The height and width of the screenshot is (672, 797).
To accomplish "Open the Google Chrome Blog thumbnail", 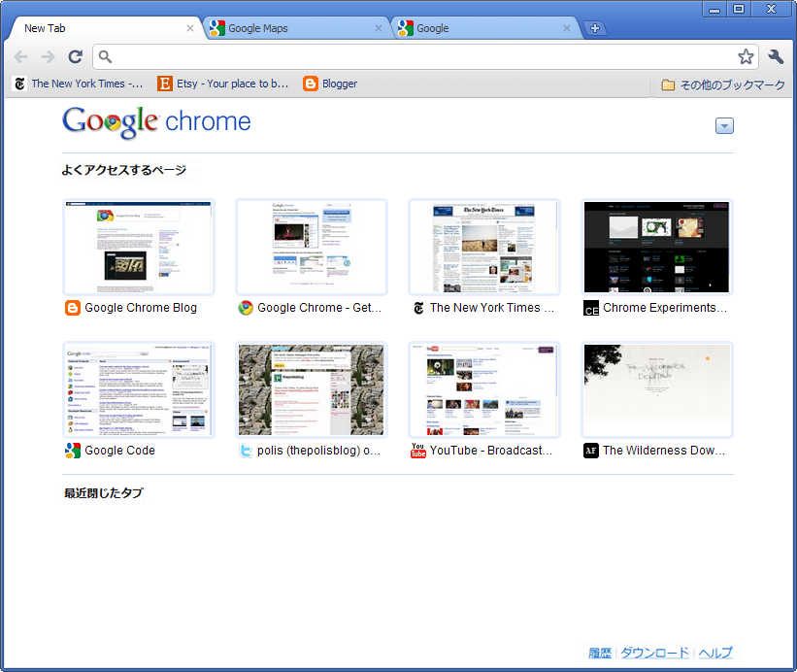I will coord(138,247).
